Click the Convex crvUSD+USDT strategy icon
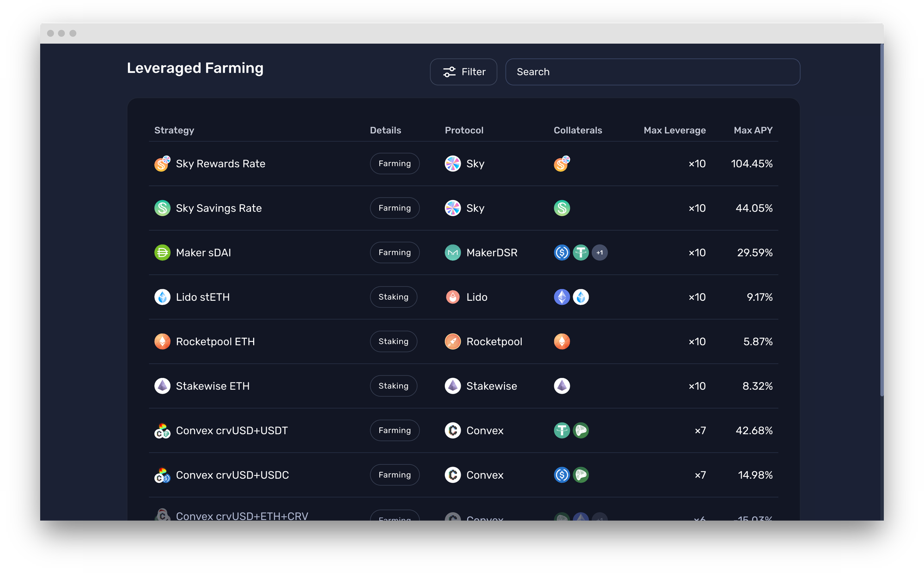Image resolution: width=924 pixels, height=578 pixels. click(x=162, y=431)
